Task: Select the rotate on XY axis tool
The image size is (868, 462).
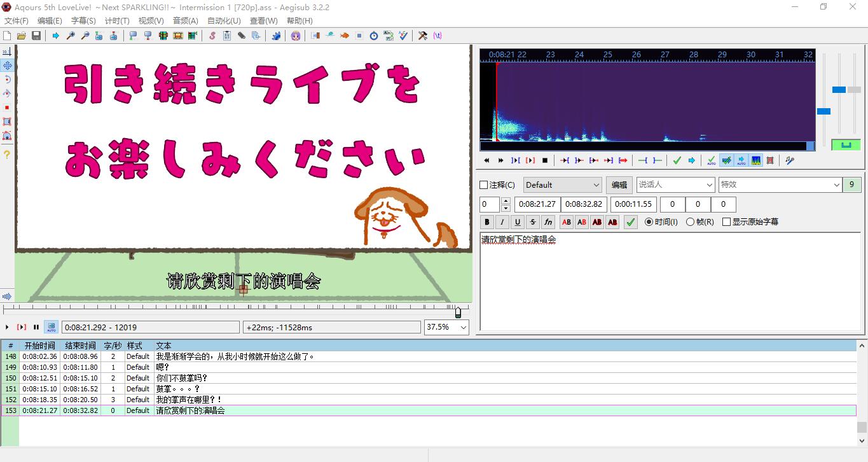Action: pos(7,94)
